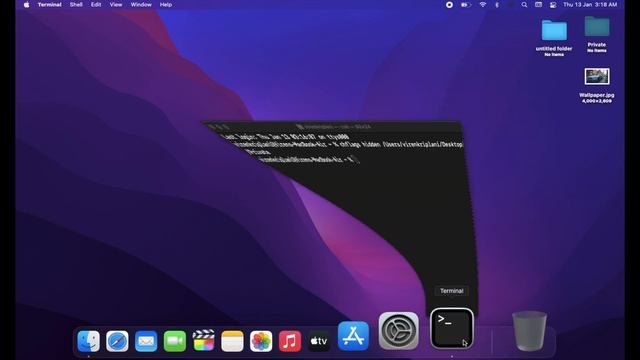Open the Wi-Fi menu
This screenshot has height=360, width=640.
[482, 5]
